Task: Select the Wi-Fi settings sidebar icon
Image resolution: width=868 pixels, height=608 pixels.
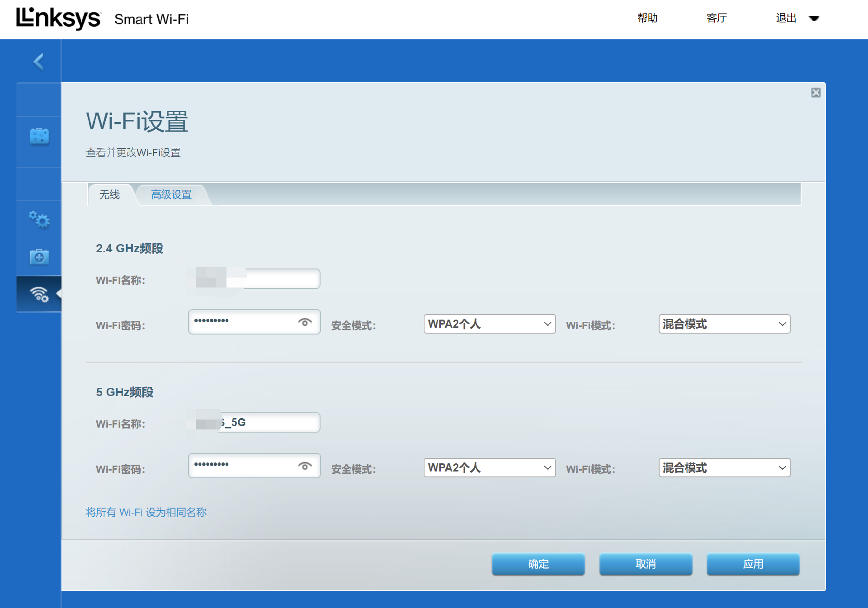Action: (x=39, y=294)
